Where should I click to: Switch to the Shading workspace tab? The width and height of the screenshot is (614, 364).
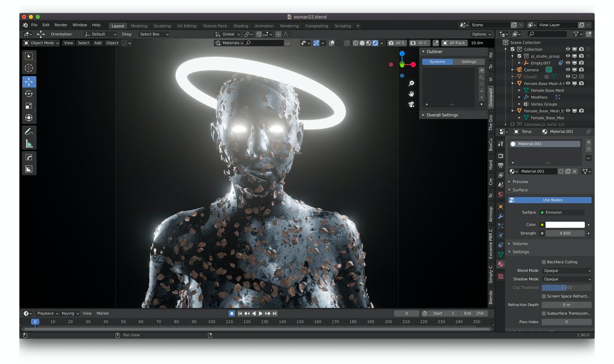coord(240,26)
